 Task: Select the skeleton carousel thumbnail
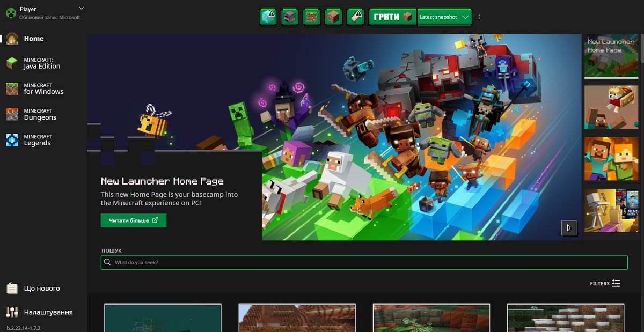tap(611, 210)
